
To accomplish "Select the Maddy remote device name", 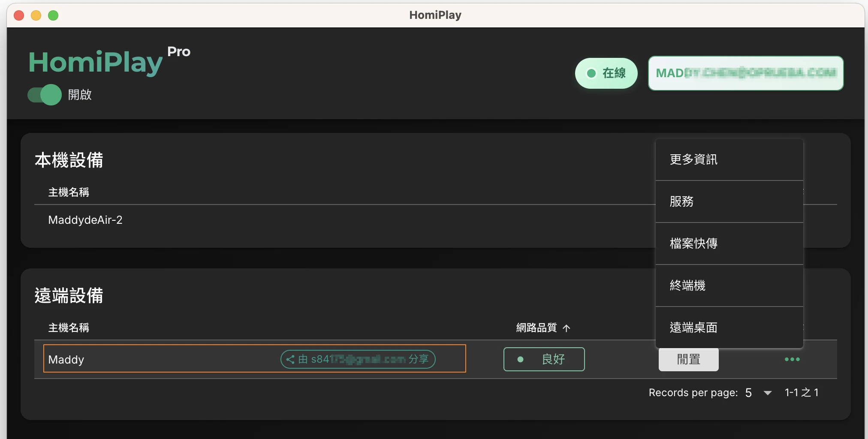I will (66, 360).
